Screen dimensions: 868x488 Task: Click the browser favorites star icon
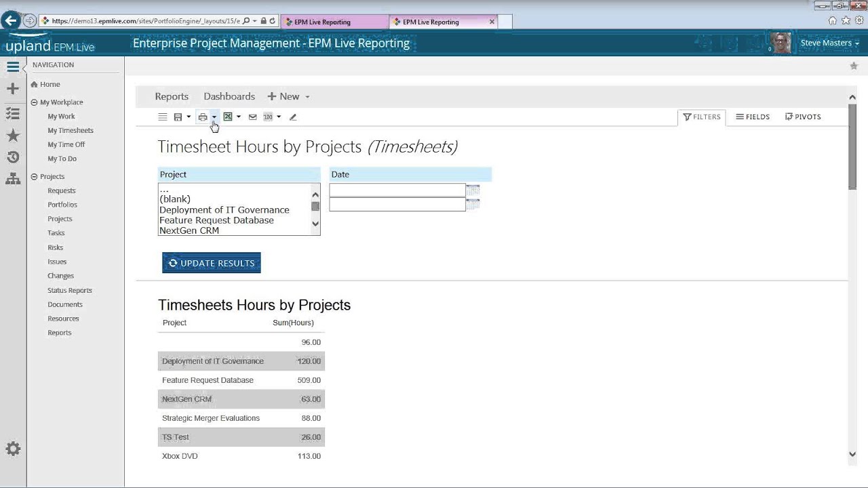click(x=846, y=21)
